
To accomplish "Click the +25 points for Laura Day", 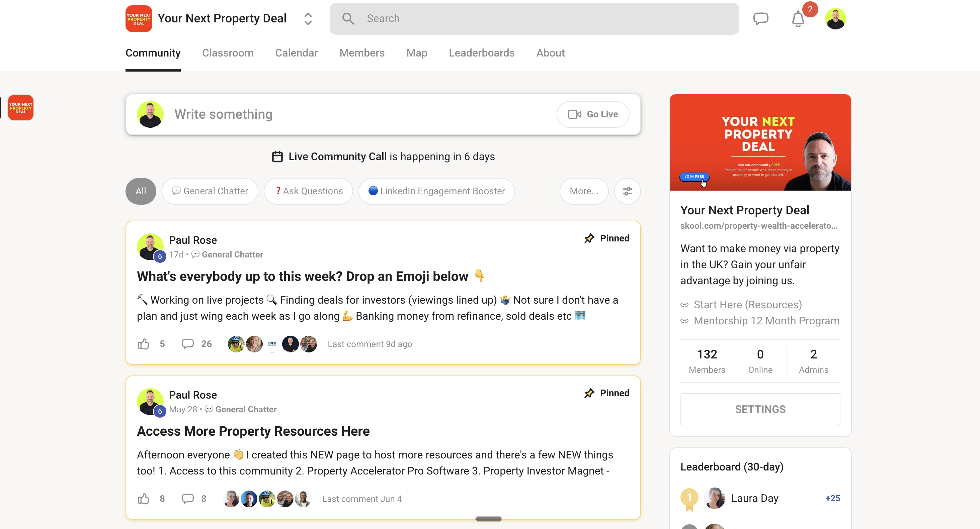I will [832, 498].
